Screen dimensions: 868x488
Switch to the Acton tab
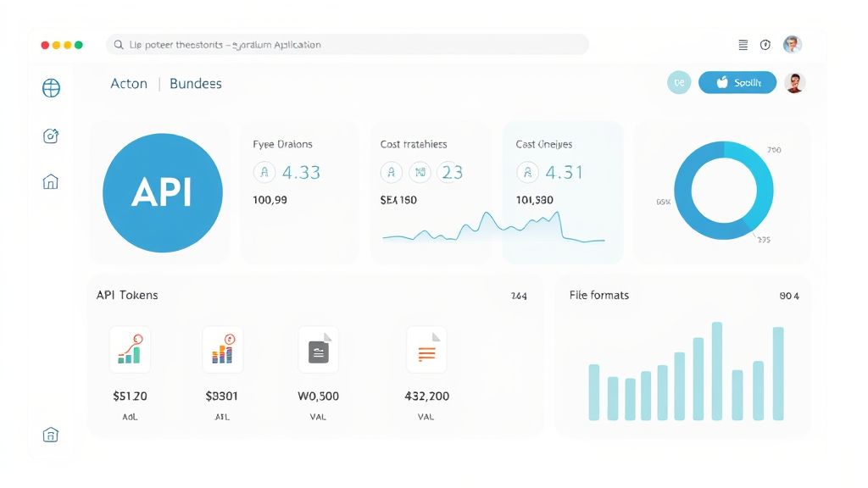point(129,84)
